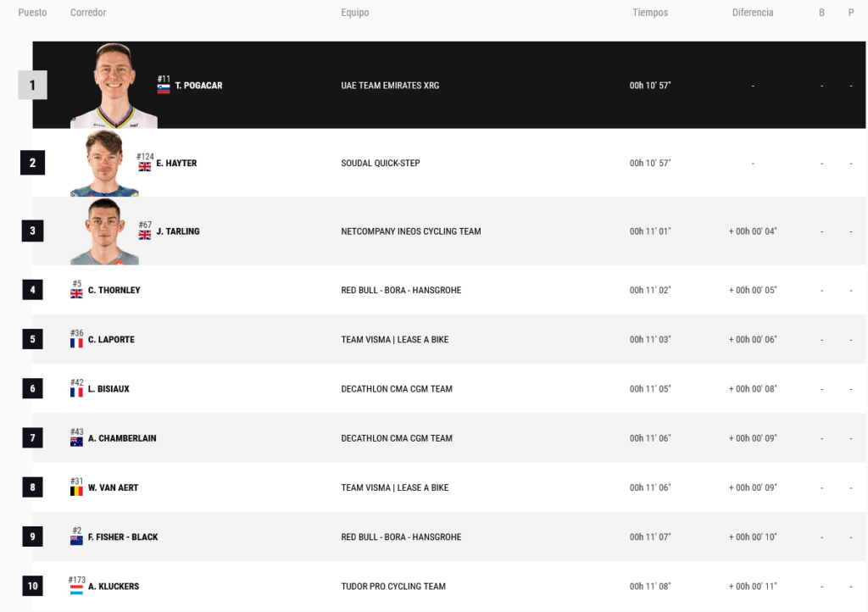Screen dimensions: 868x612
Task: Sort by the Diferencia column header
Action: click(x=753, y=12)
